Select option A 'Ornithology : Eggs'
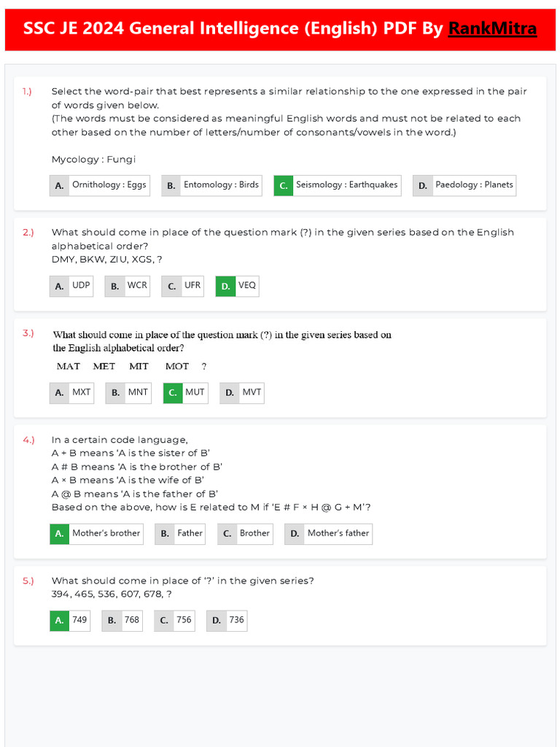Screen dimensions: 560x747 [x=100, y=185]
